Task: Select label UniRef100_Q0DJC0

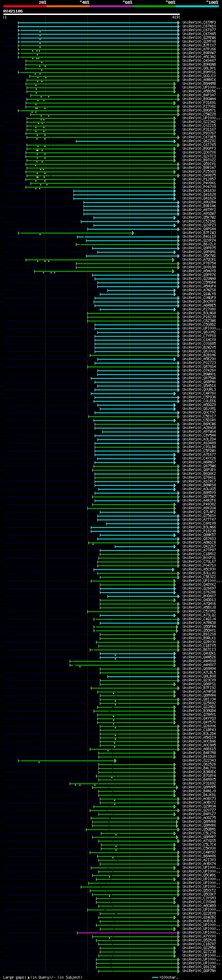Action: [199, 76]
